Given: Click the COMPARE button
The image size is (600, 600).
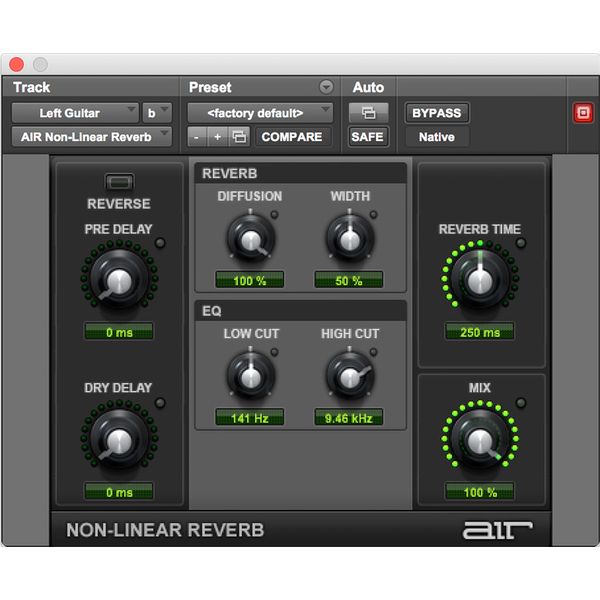Looking at the screenshot, I should (x=292, y=137).
